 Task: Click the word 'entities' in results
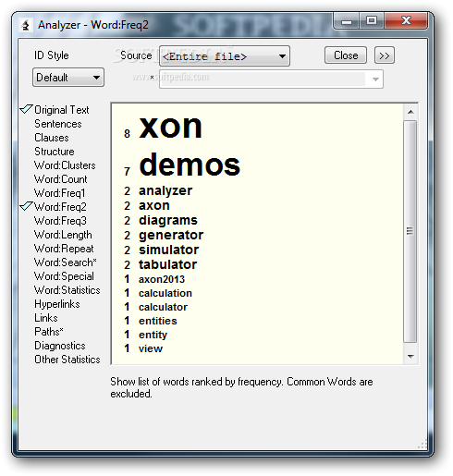coord(158,321)
